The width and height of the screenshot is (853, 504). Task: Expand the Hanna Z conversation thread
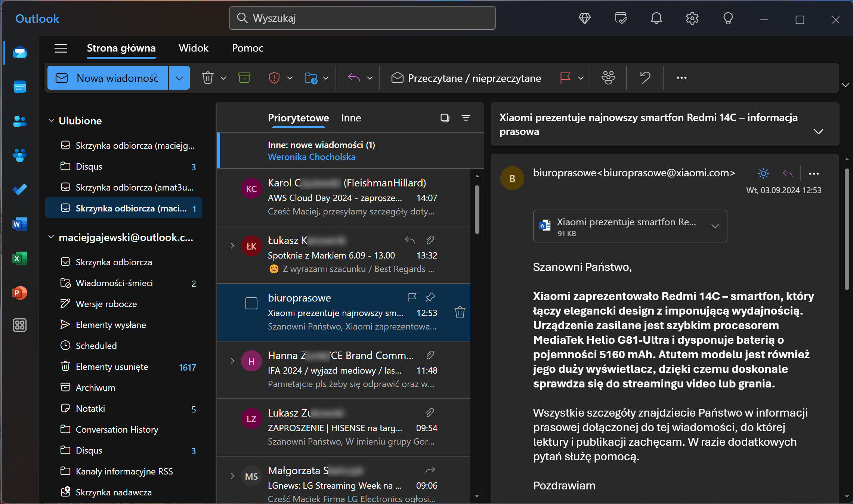(232, 361)
